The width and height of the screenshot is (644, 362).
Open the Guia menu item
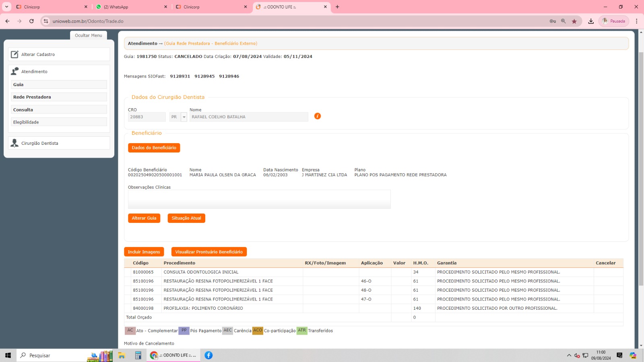[59, 84]
